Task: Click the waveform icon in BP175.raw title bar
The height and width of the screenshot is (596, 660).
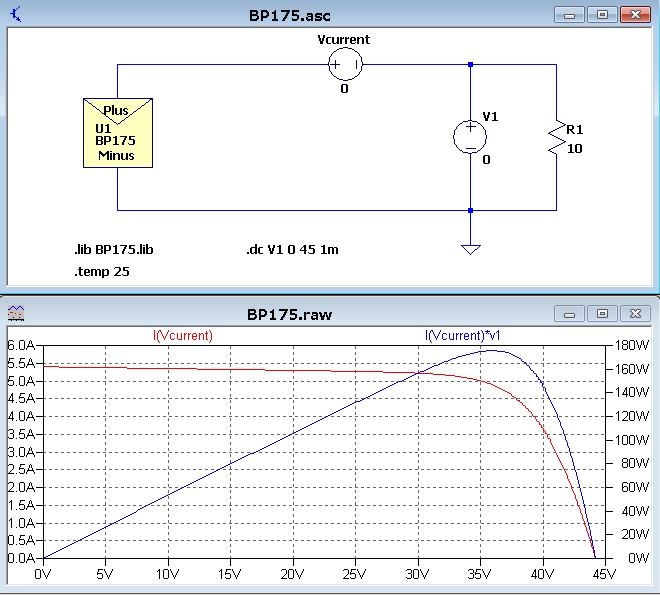Action: tap(16, 313)
